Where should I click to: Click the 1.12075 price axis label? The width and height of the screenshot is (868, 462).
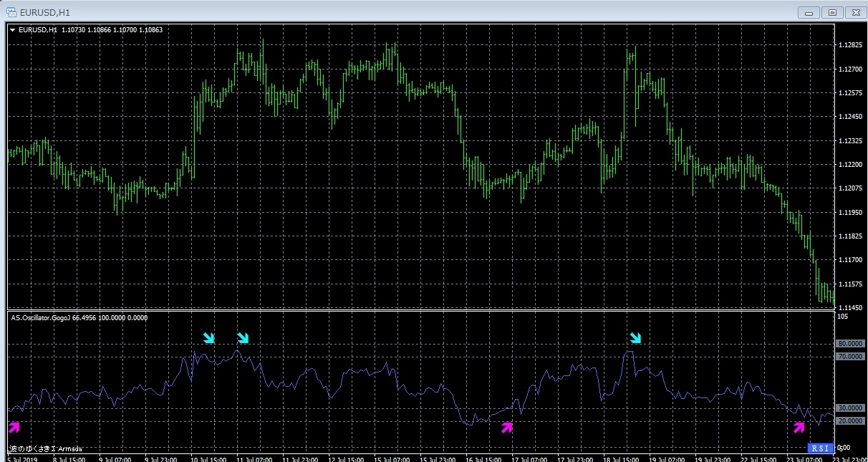click(x=849, y=188)
